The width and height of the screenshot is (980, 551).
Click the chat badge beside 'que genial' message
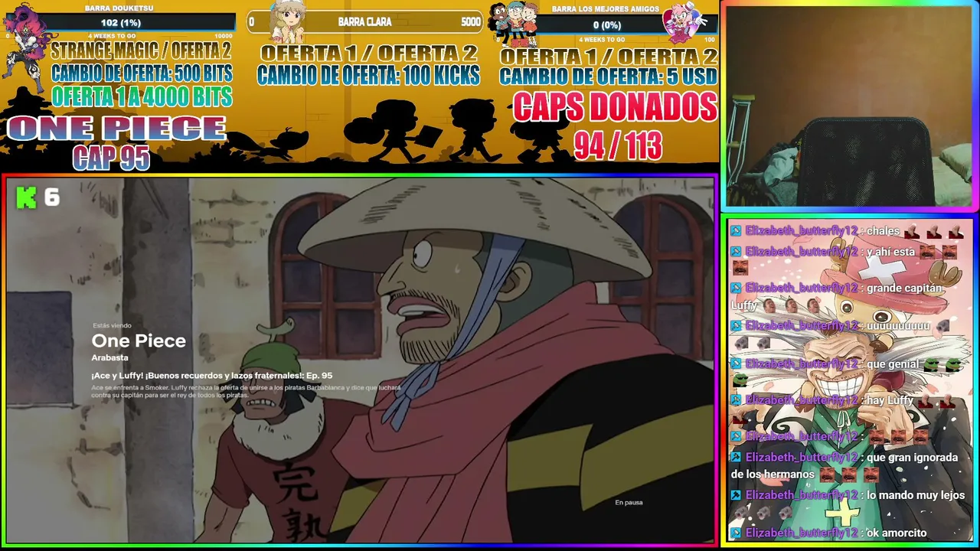click(x=736, y=364)
